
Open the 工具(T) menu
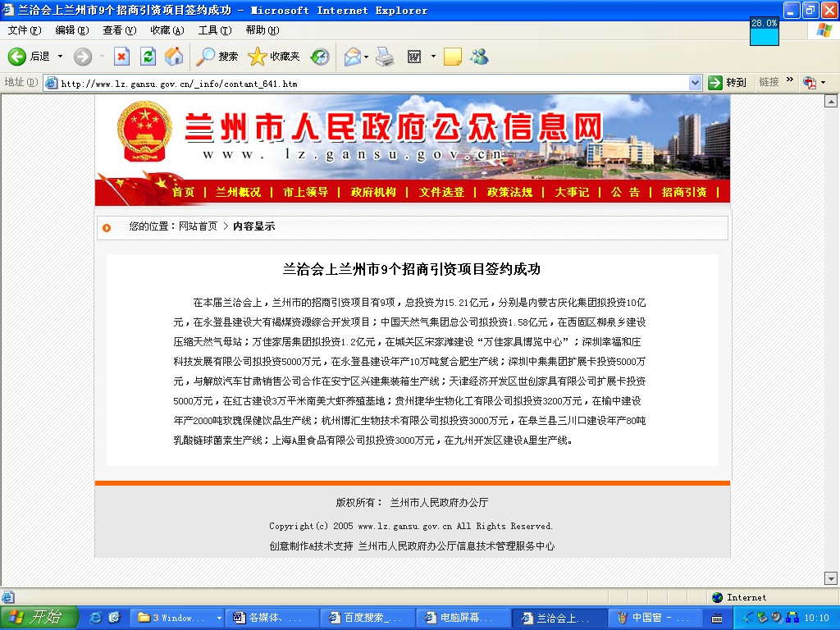[x=215, y=30]
